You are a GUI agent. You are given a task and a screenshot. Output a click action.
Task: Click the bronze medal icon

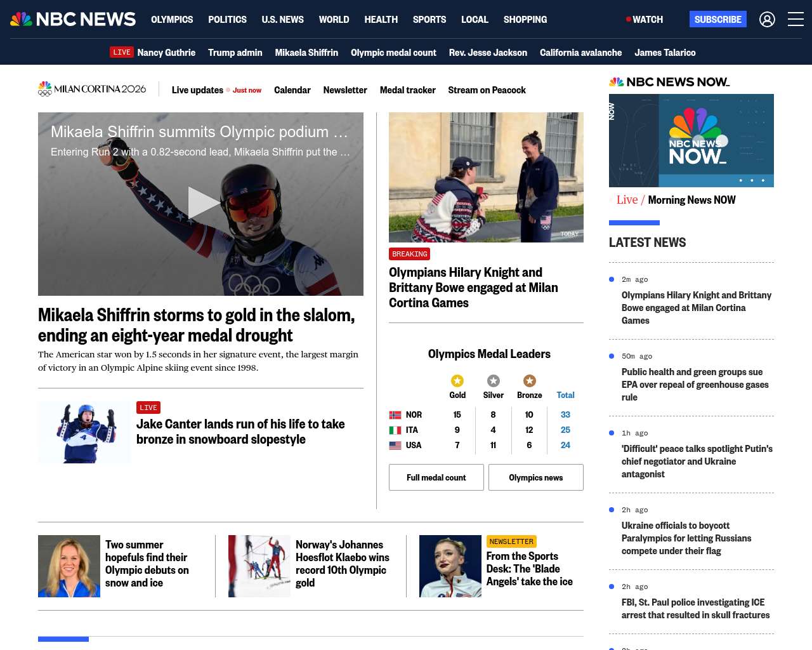529,381
